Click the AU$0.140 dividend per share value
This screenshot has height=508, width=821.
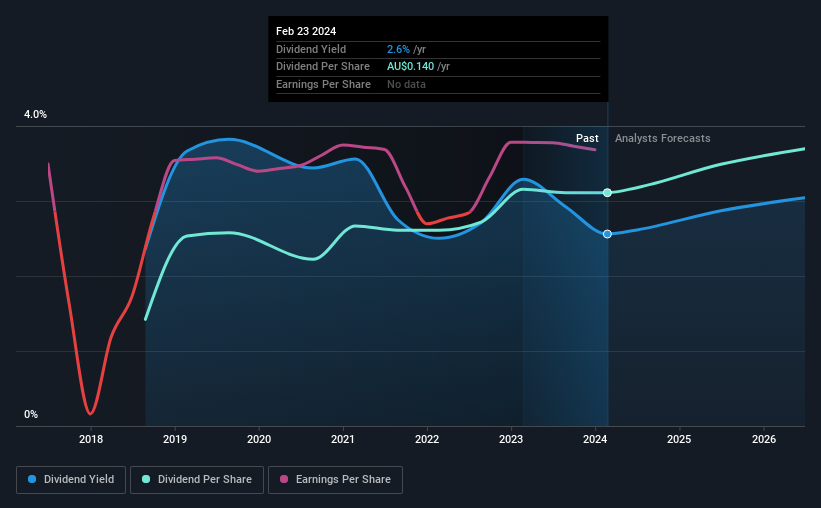(x=410, y=67)
